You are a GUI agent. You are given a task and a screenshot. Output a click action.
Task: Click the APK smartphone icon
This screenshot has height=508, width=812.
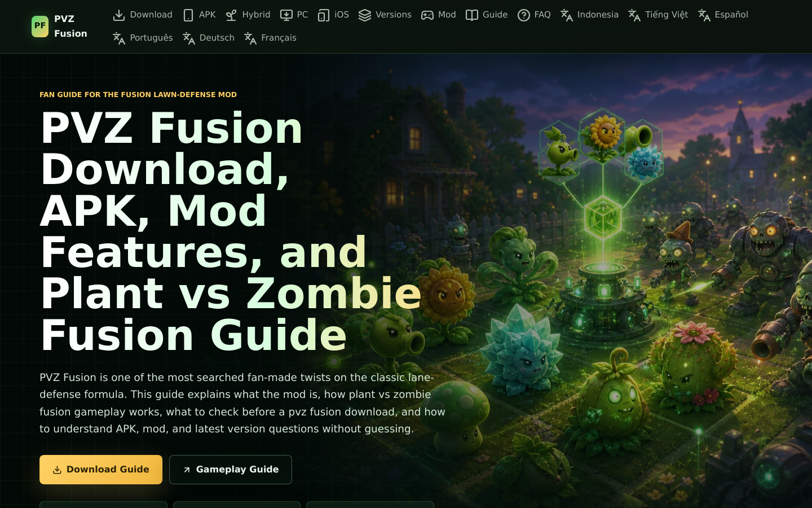click(188, 15)
